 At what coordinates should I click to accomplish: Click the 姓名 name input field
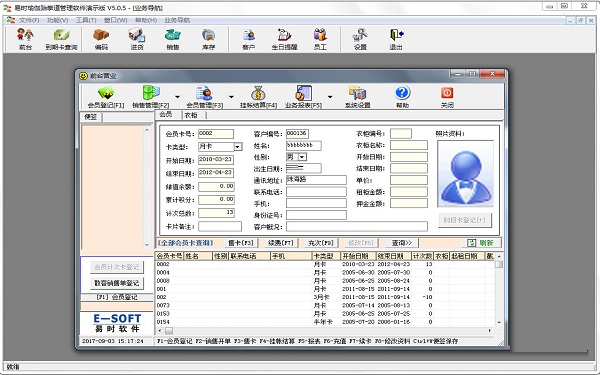point(304,145)
